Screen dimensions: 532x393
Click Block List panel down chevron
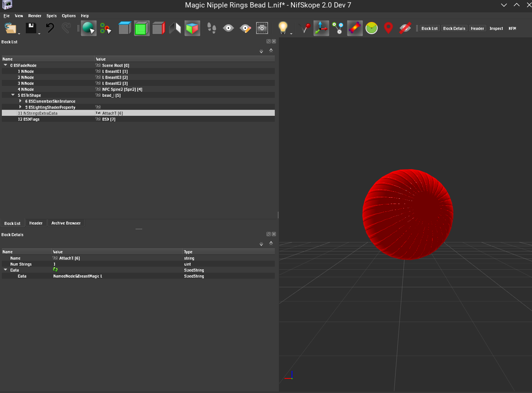tap(261, 52)
